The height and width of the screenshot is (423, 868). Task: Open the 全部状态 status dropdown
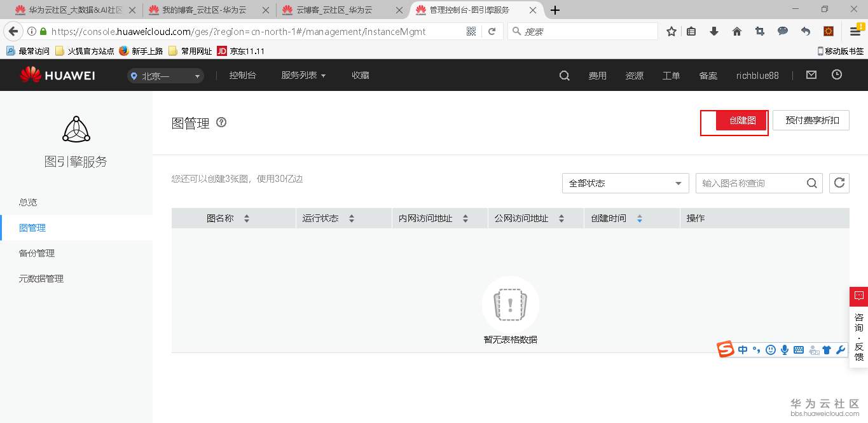coord(624,183)
